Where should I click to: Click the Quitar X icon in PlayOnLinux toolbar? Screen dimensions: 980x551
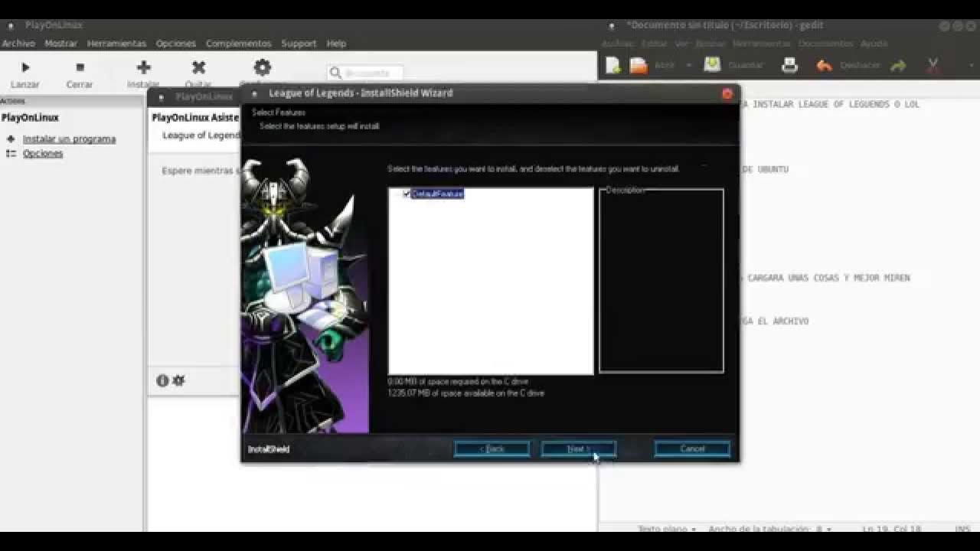[x=198, y=68]
